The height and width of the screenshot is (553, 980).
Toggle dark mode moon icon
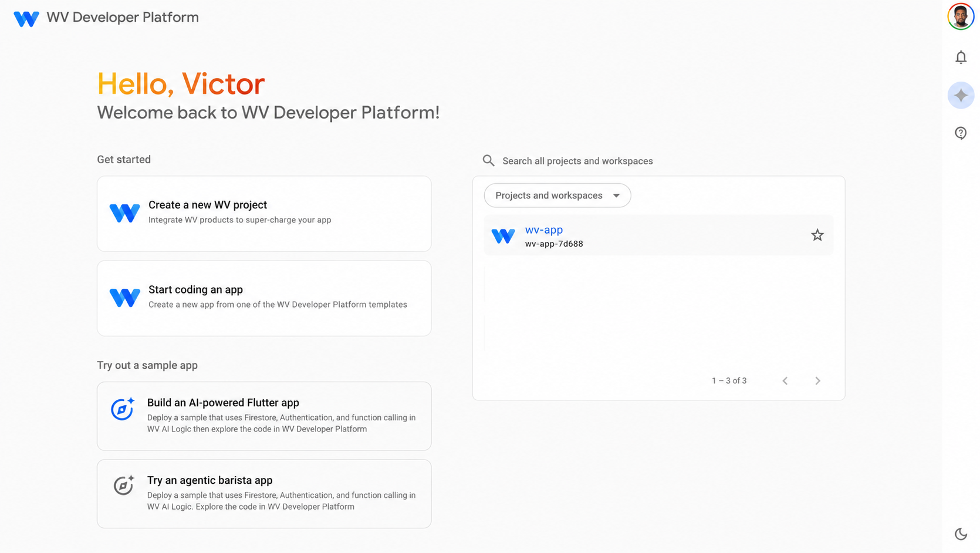point(961,534)
